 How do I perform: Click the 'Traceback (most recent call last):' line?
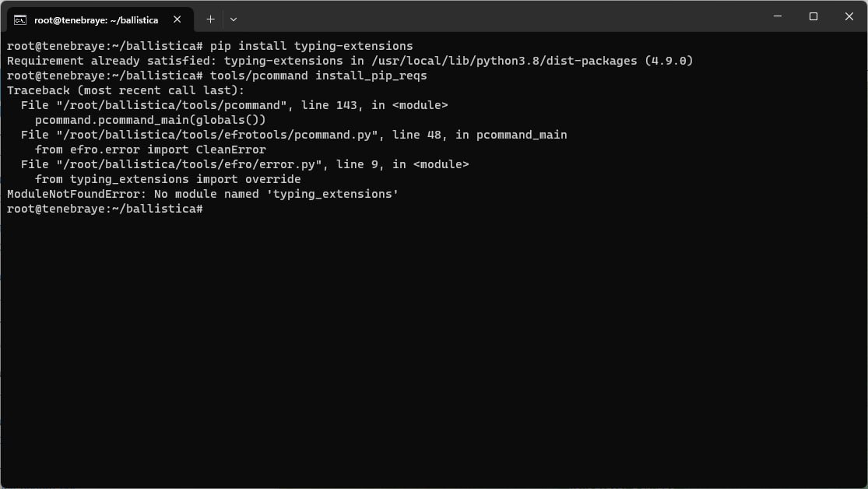pos(125,90)
